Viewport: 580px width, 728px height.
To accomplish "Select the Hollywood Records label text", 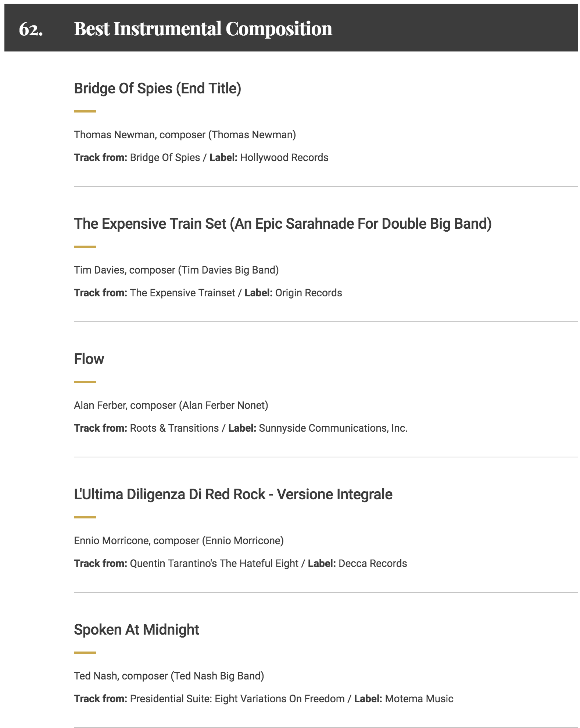I will coord(284,158).
